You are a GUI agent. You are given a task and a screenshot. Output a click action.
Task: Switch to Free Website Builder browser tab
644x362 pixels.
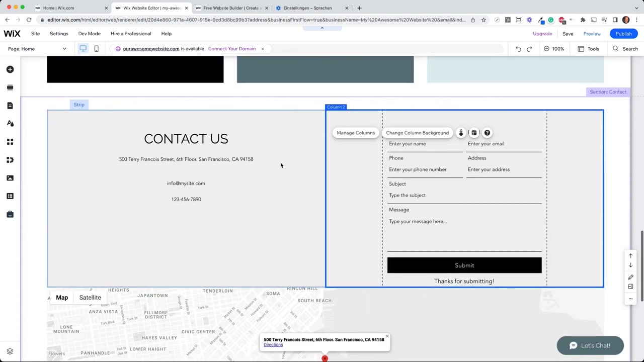(231, 8)
